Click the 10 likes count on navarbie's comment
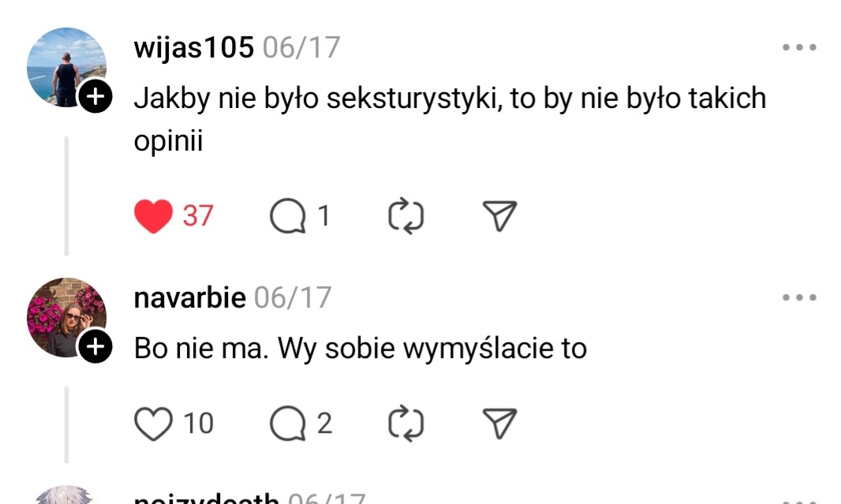This screenshot has width=841, height=504. (199, 424)
